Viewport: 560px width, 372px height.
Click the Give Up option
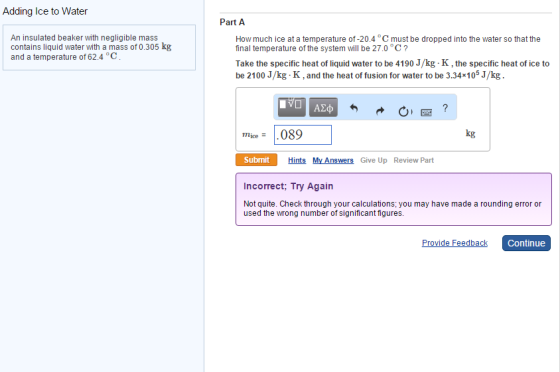374,160
